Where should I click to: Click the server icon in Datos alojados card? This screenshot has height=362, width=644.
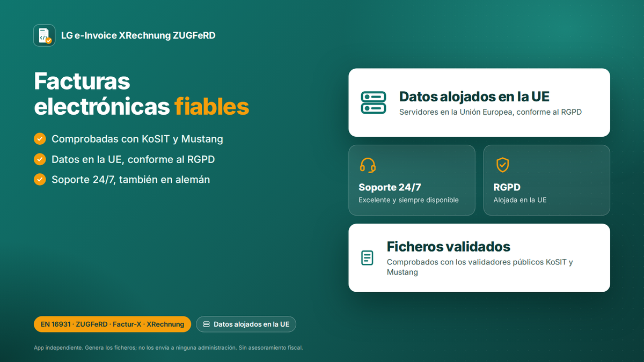(374, 102)
